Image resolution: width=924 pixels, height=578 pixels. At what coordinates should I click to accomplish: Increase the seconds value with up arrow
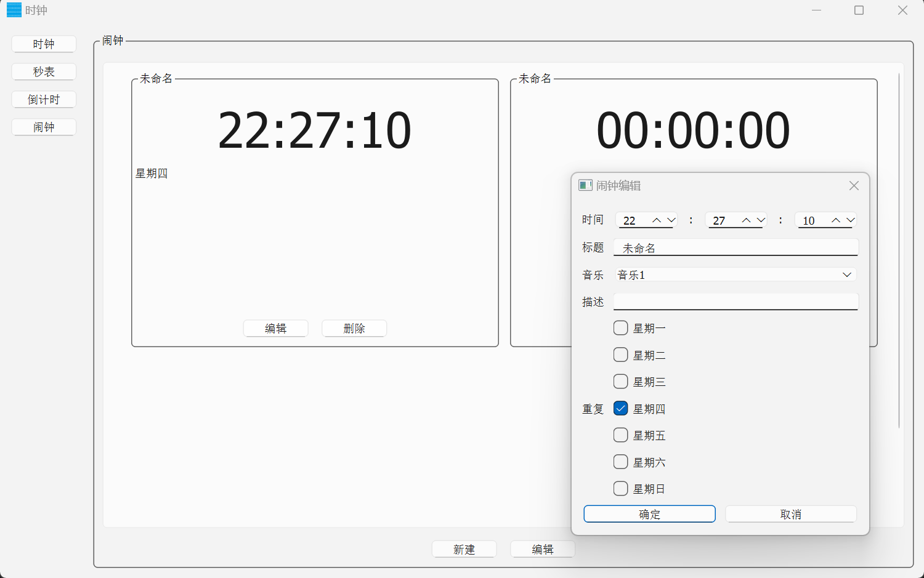(x=836, y=220)
